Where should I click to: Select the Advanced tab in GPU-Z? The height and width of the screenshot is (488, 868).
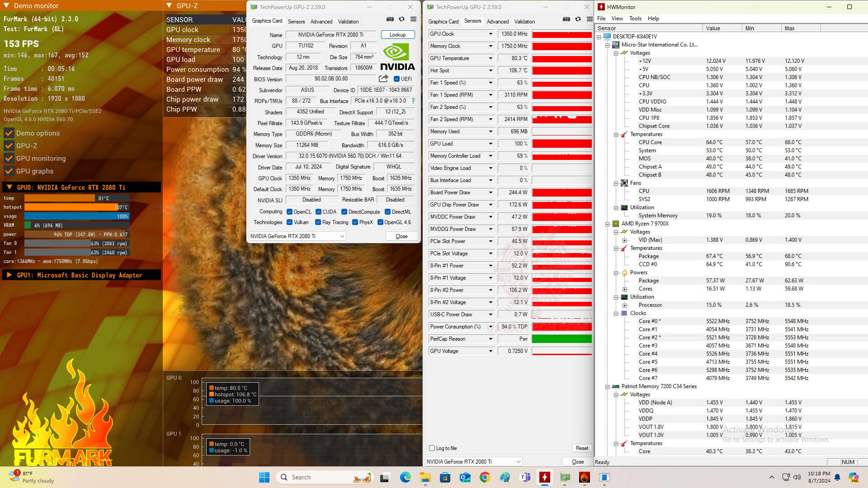point(321,21)
